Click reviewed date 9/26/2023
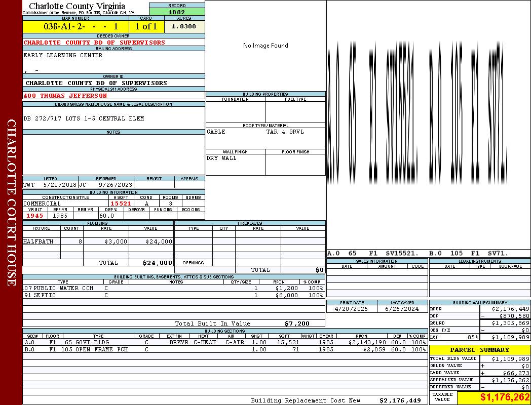 (x=116, y=185)
